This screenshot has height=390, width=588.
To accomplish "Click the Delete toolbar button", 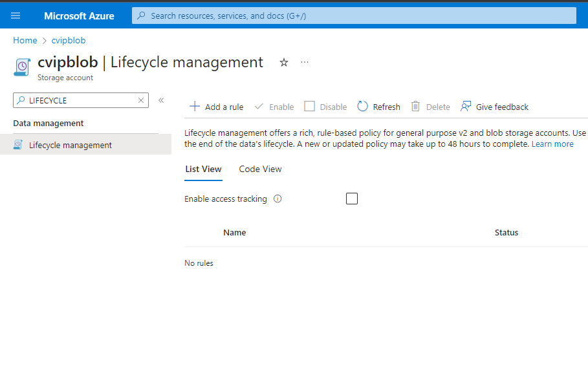I will 431,107.
